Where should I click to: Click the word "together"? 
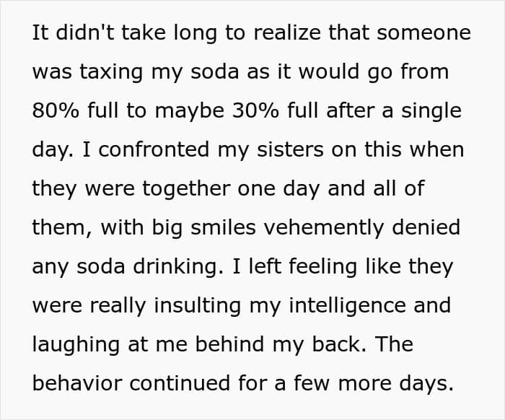point(186,190)
